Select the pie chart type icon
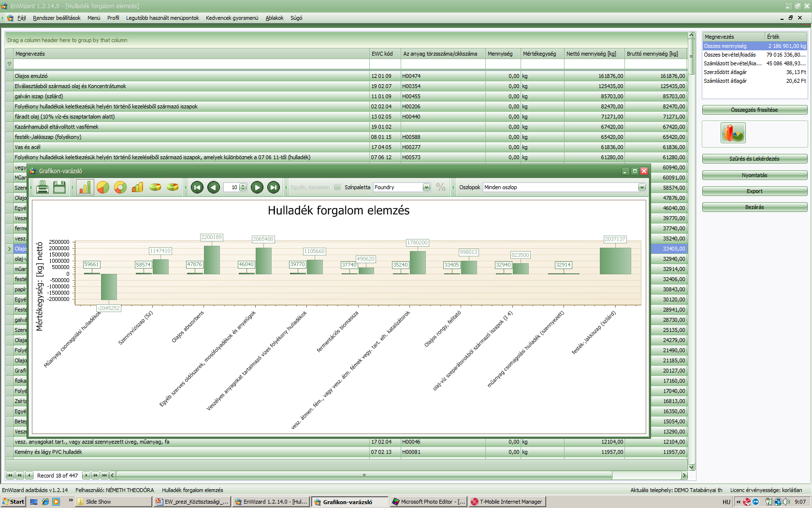 coord(103,187)
